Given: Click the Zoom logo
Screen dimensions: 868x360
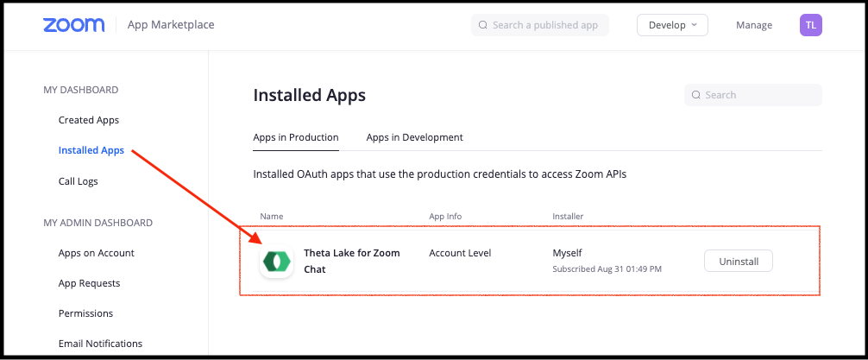Looking at the screenshot, I should pyautogui.click(x=73, y=25).
